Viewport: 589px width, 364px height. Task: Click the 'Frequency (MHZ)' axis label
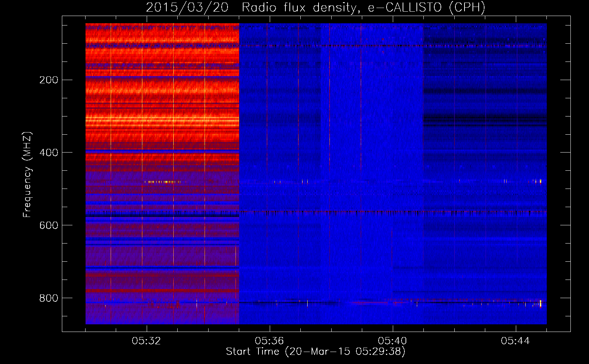pyautogui.click(x=27, y=174)
